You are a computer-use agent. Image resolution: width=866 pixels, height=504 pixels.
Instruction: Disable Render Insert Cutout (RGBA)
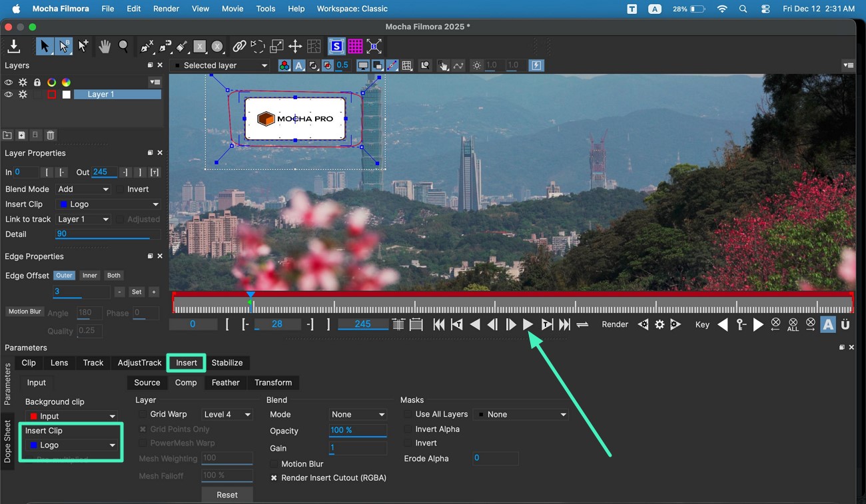(x=274, y=477)
